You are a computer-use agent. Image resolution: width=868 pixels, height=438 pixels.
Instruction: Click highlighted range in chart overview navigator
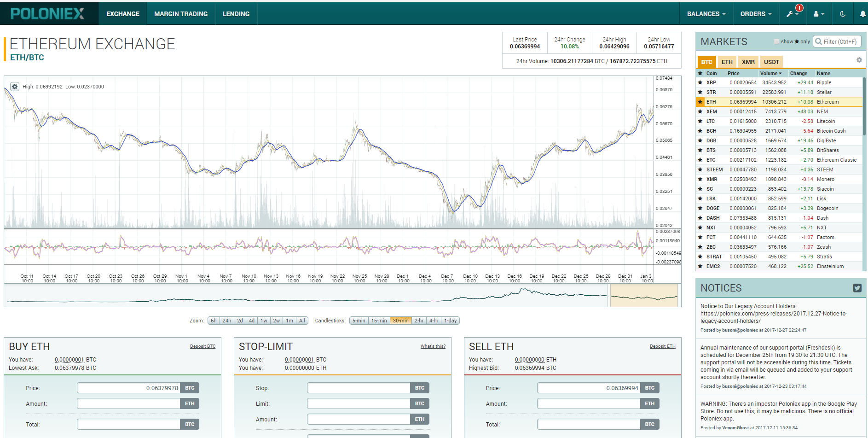pos(644,295)
